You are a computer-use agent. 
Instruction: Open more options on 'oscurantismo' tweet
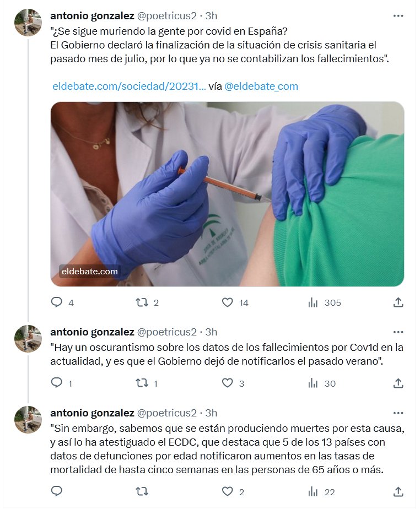[x=398, y=332]
